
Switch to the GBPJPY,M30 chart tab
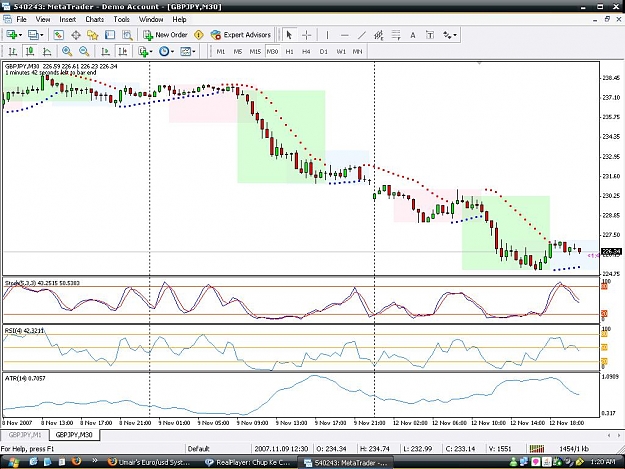[74, 435]
